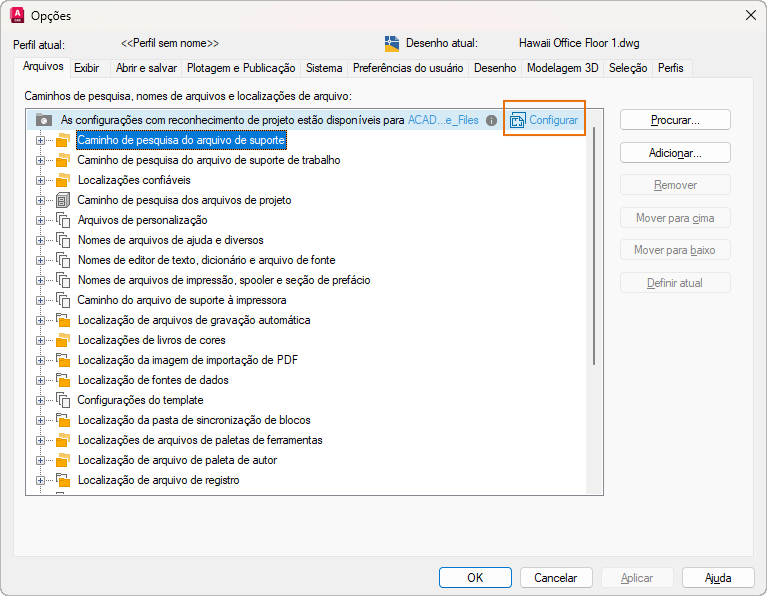Click the drawing icon beside Desenho atual
Image resolution: width=767 pixels, height=596 pixels.
tap(391, 44)
